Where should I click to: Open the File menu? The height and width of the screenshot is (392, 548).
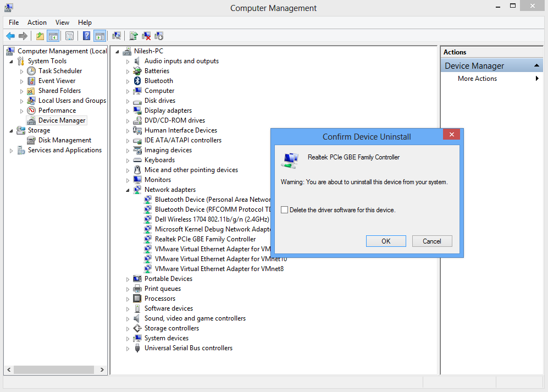14,23
